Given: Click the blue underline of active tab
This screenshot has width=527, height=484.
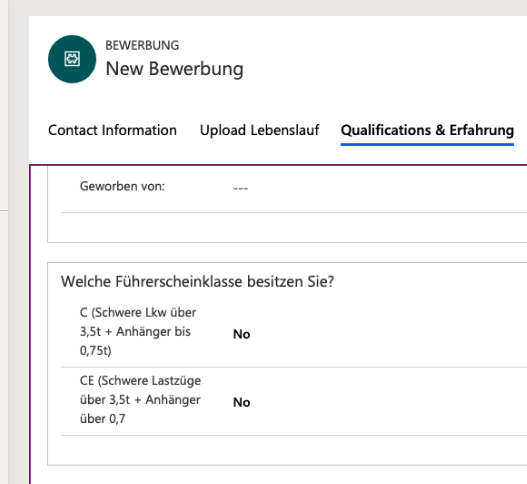Looking at the screenshot, I should [x=427, y=145].
